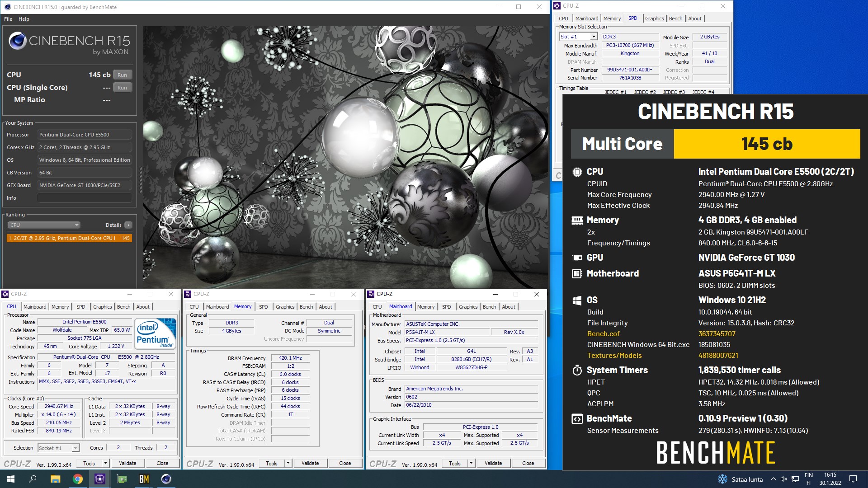
Task: Click the CPU-Z SPD window title icon
Action: pyautogui.click(x=557, y=6)
